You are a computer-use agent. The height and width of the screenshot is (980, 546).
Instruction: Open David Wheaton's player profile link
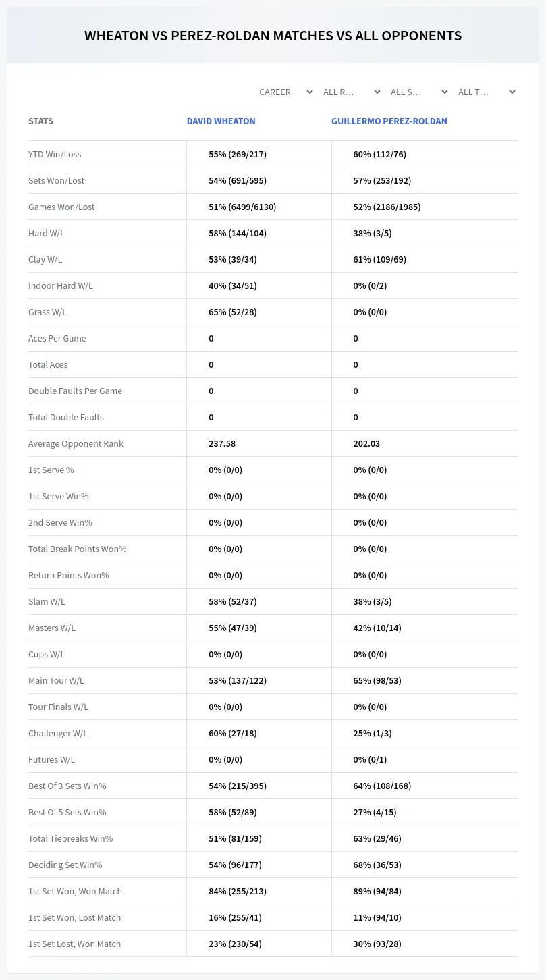[221, 121]
